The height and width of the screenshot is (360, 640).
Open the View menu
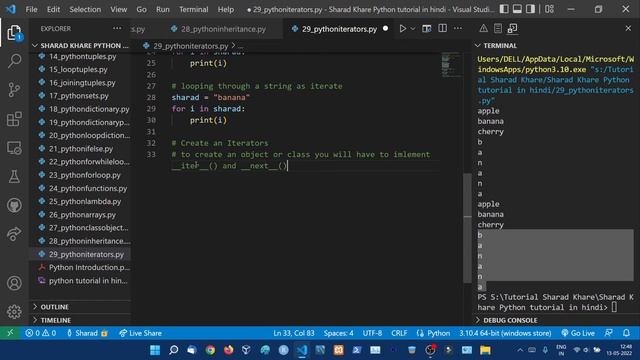pos(118,9)
